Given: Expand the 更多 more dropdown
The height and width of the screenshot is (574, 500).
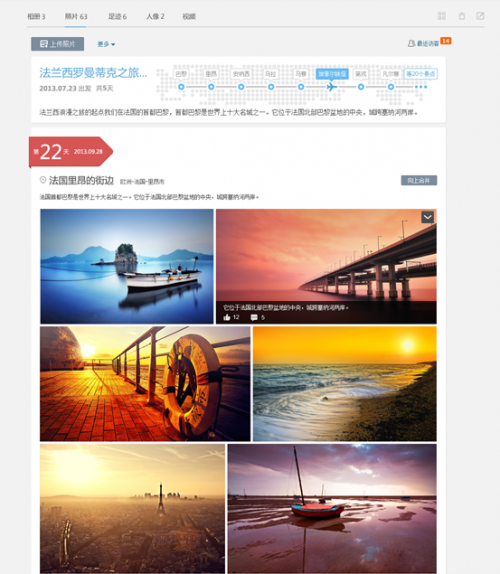Looking at the screenshot, I should [106, 44].
